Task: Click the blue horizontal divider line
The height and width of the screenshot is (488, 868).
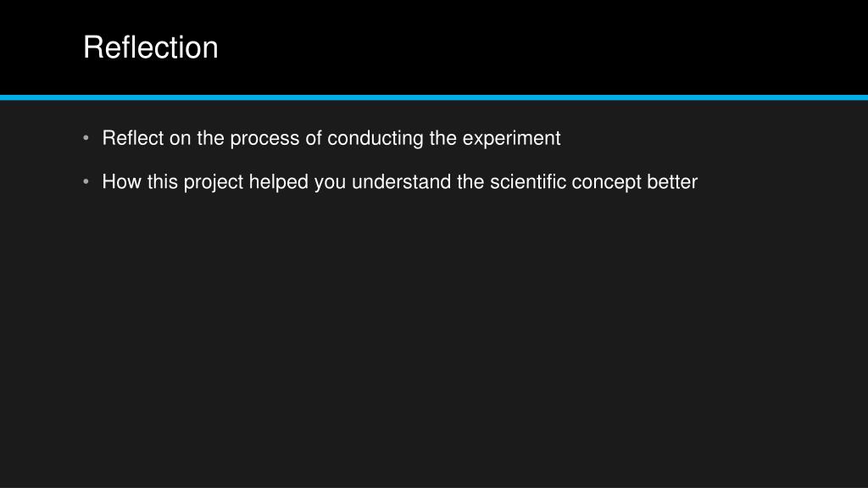Action: (434, 97)
